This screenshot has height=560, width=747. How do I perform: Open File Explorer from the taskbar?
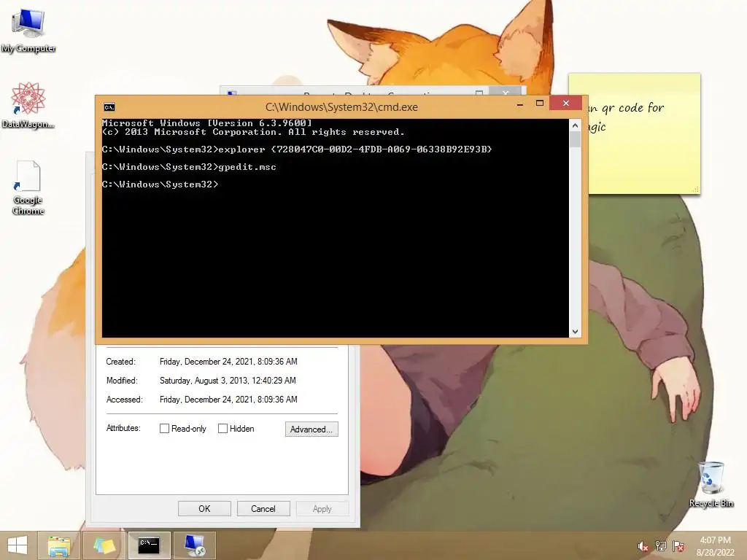pyautogui.click(x=58, y=545)
